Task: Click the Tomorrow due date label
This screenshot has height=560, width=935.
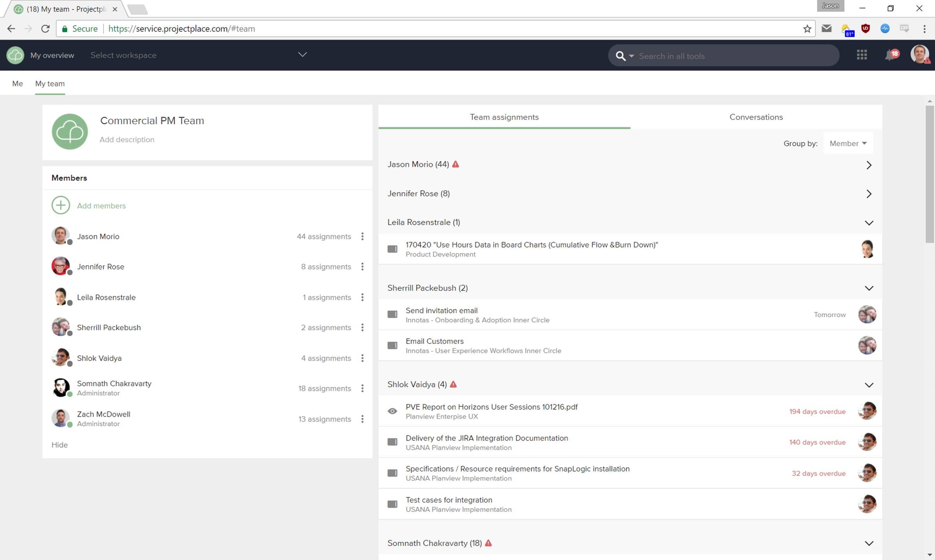Action: [x=829, y=315]
